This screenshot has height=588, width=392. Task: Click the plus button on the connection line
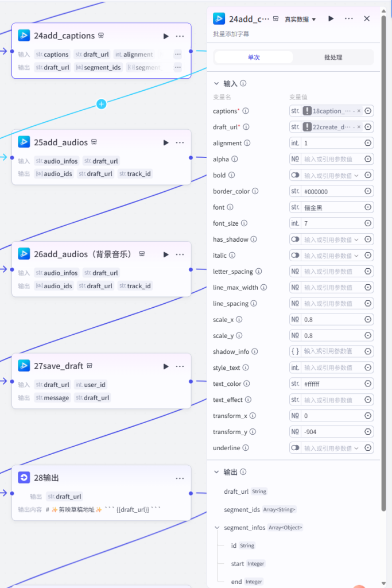pyautogui.click(x=101, y=104)
